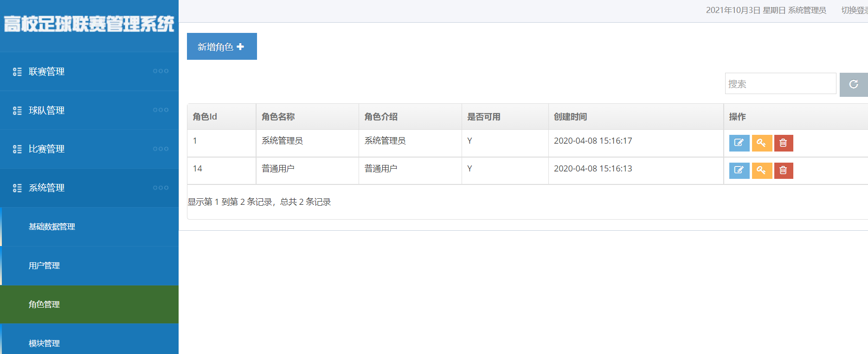This screenshot has height=354, width=868.
Task: Select 角色管理 submenu item
Action: (x=89, y=304)
